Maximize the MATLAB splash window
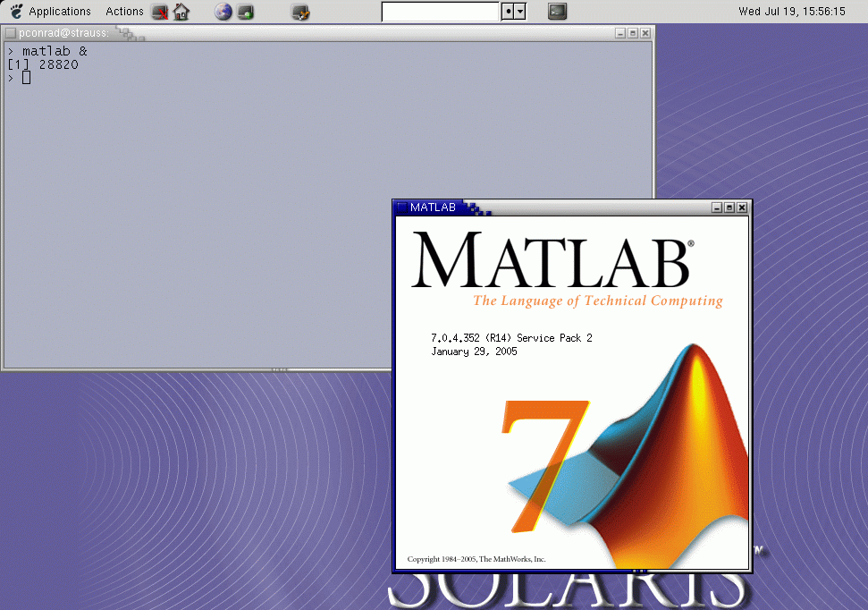 pyautogui.click(x=729, y=208)
